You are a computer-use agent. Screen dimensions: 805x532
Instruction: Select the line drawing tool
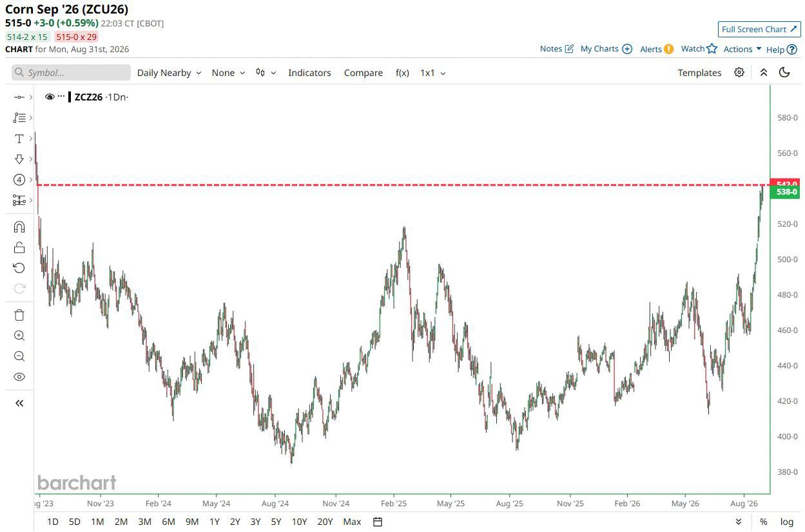pos(19,97)
